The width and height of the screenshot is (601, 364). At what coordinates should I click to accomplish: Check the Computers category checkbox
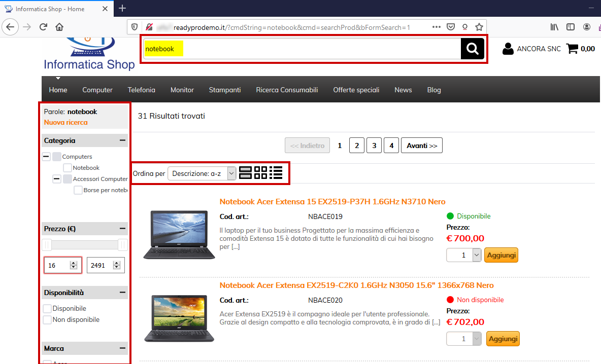pyautogui.click(x=57, y=157)
